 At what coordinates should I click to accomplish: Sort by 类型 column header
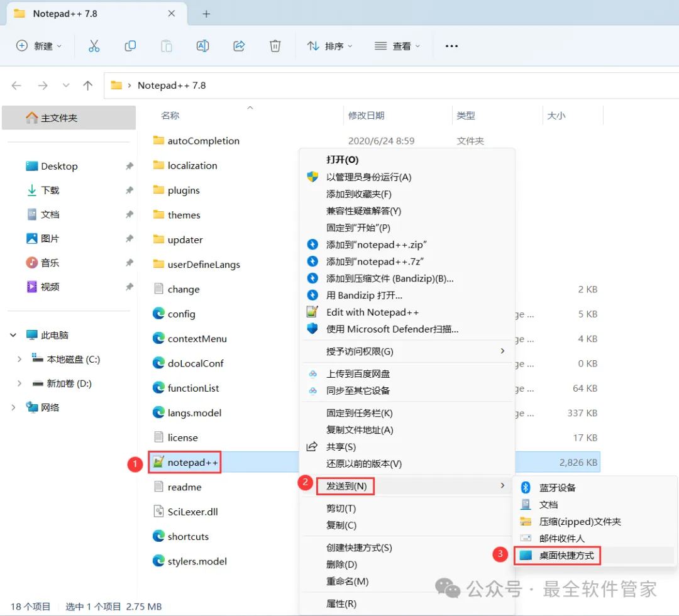[x=465, y=116]
